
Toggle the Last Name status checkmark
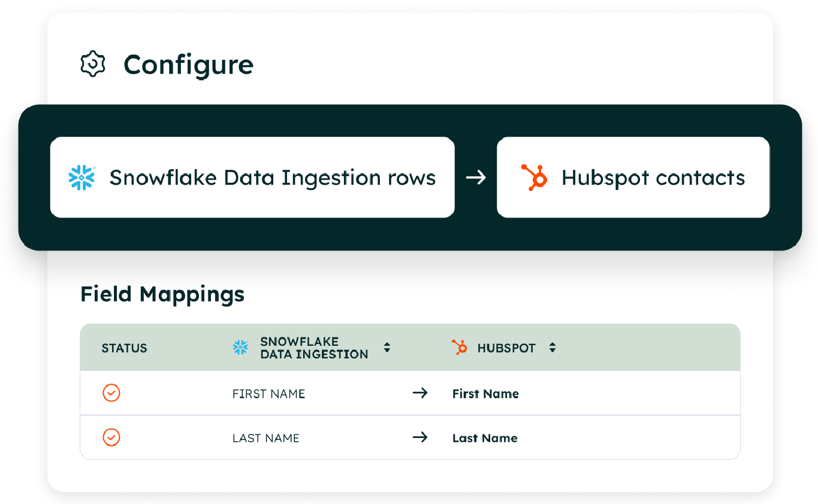point(111,437)
